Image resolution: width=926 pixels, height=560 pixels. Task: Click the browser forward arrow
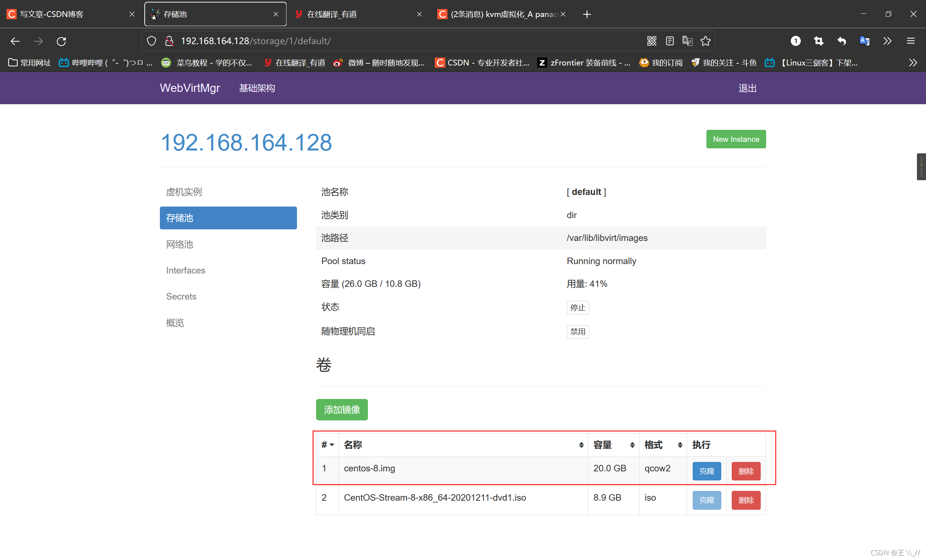(x=38, y=41)
